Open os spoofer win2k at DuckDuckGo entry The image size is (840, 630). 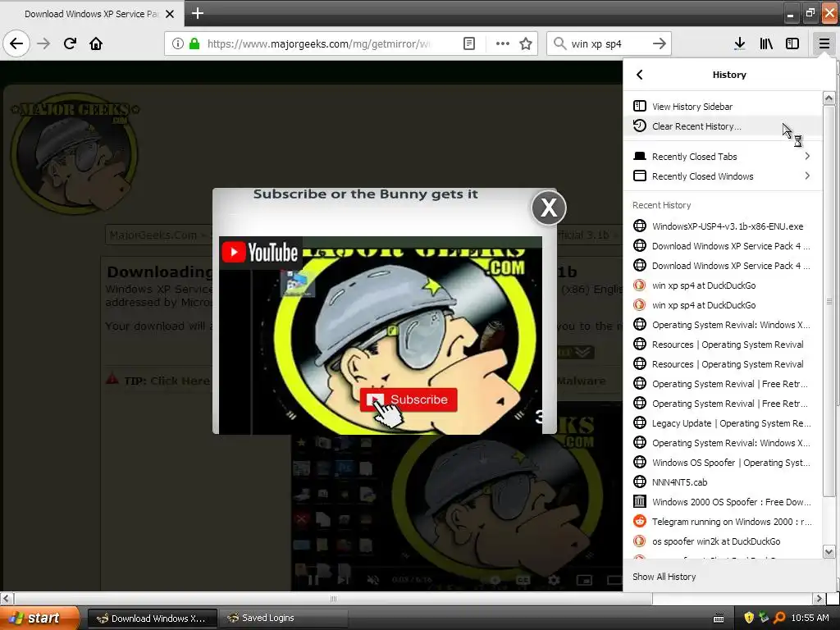(x=723, y=541)
